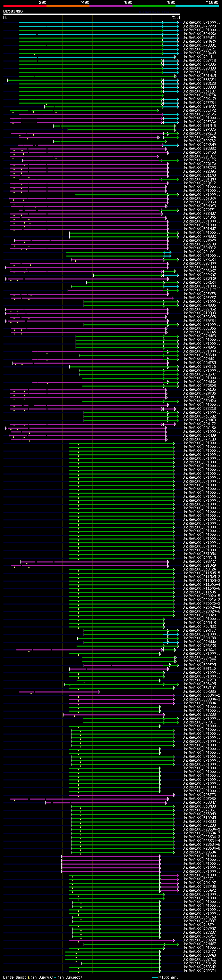Screen dimensions: 222x980
Task: Select hit label UniRef100_Q6ETP2
Action: (199, 110)
